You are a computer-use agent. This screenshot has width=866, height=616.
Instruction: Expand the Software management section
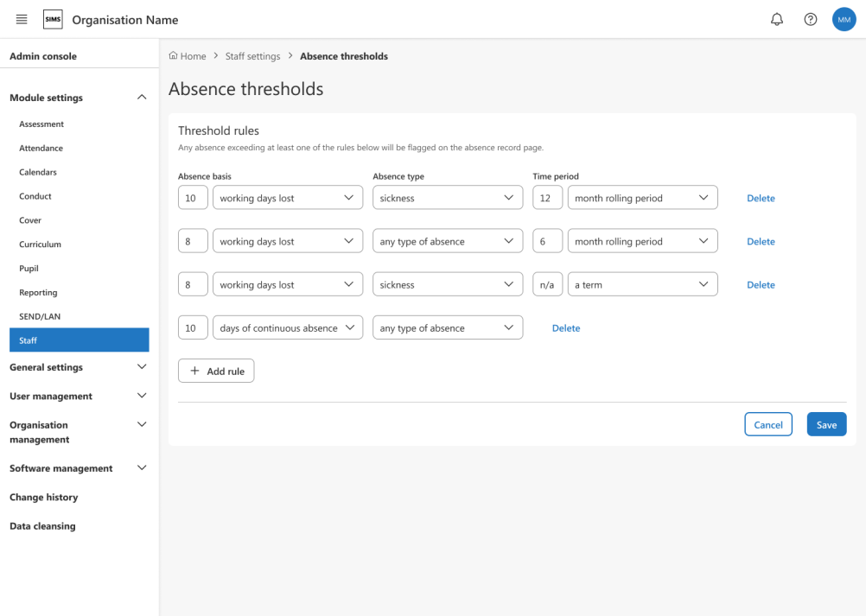(142, 468)
